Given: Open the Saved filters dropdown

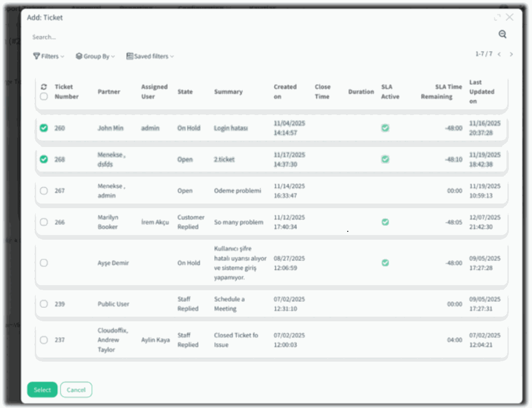Looking at the screenshot, I should [x=150, y=57].
